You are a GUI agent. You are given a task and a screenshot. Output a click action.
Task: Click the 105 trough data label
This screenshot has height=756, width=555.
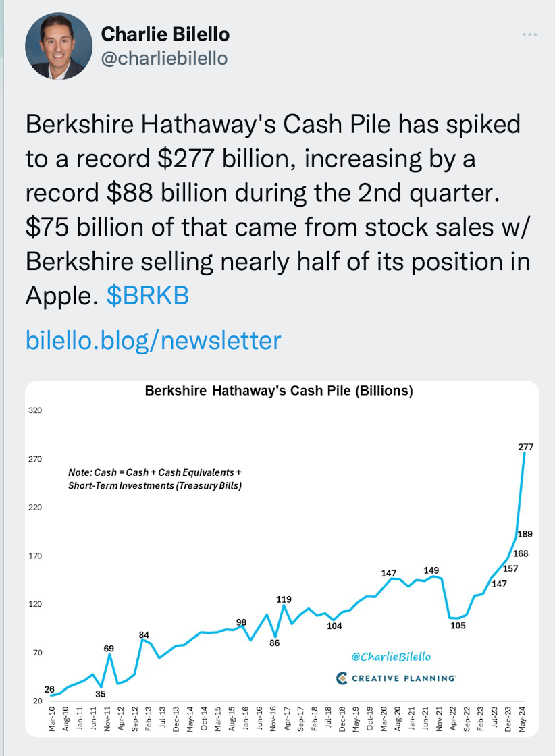pyautogui.click(x=458, y=626)
